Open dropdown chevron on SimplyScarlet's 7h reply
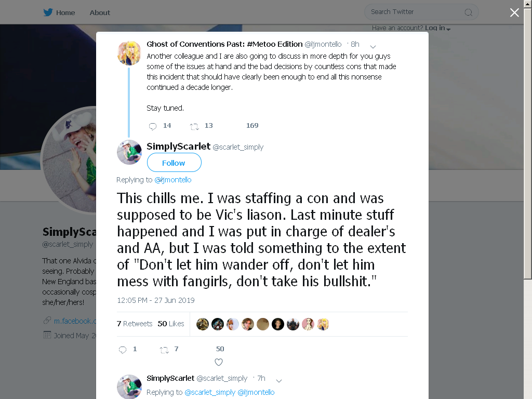532x399 pixels. click(279, 381)
